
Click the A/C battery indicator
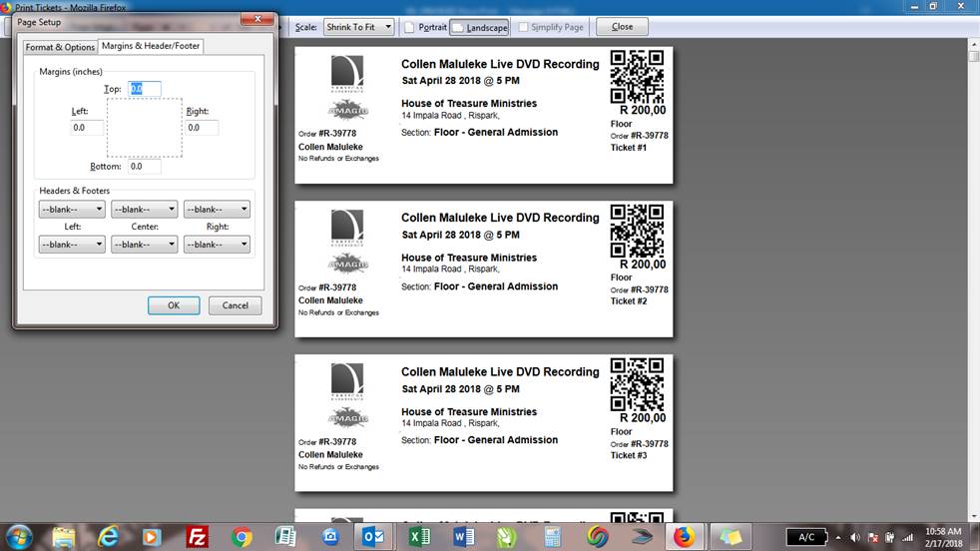(806, 537)
